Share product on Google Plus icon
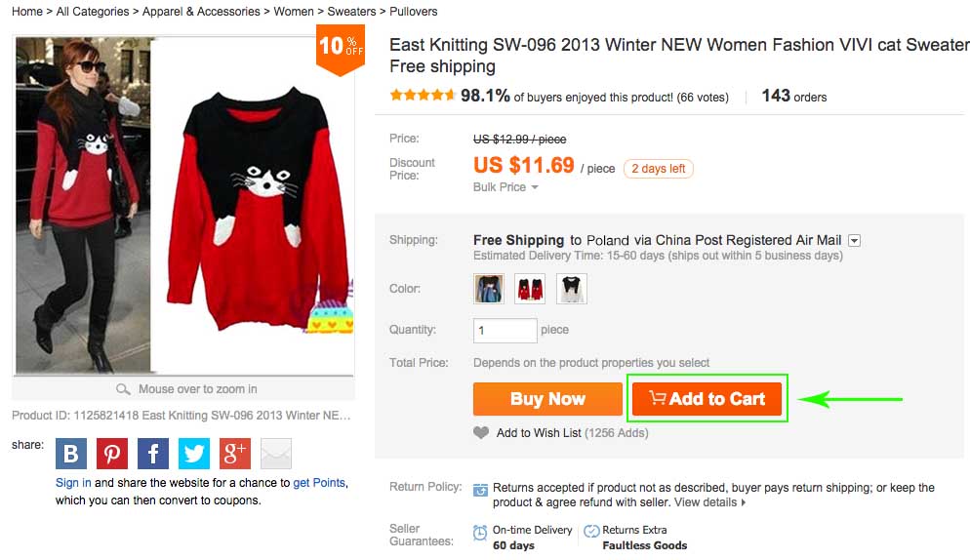This screenshot has height=560, width=970. [235, 454]
